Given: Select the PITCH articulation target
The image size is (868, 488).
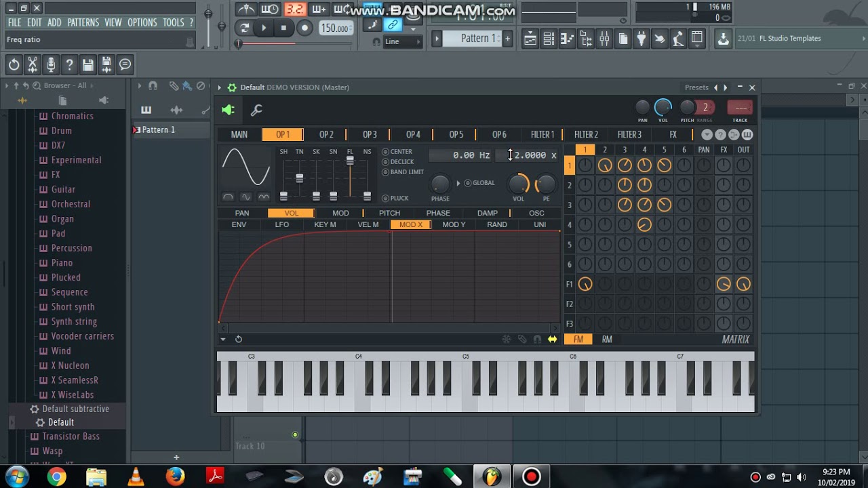Looking at the screenshot, I should click(389, 213).
